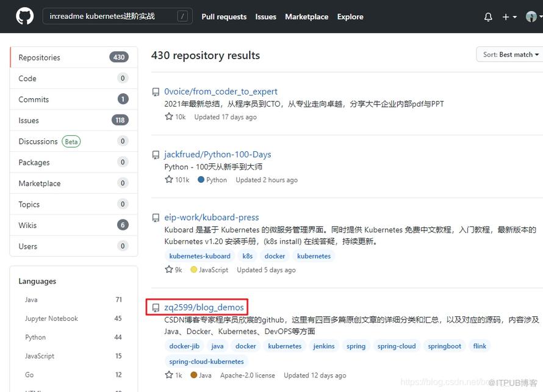Image resolution: width=543 pixels, height=392 pixels.
Task: Open the notifications bell
Action: (488, 16)
